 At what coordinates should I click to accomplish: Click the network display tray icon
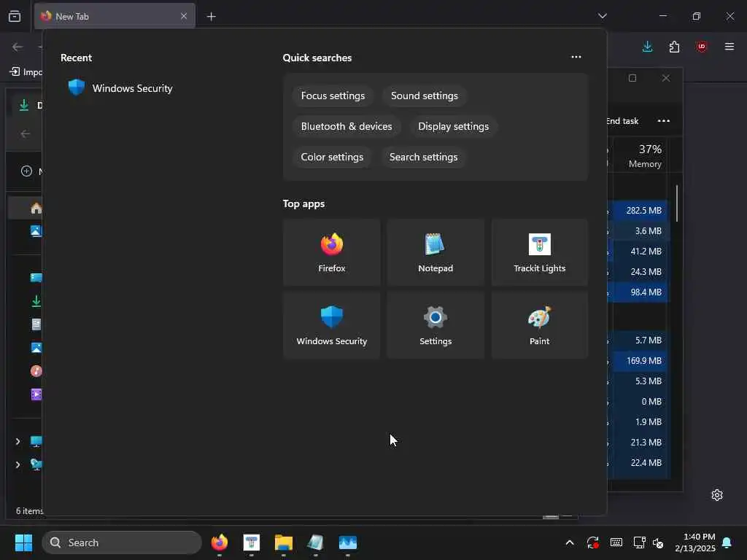point(639,542)
